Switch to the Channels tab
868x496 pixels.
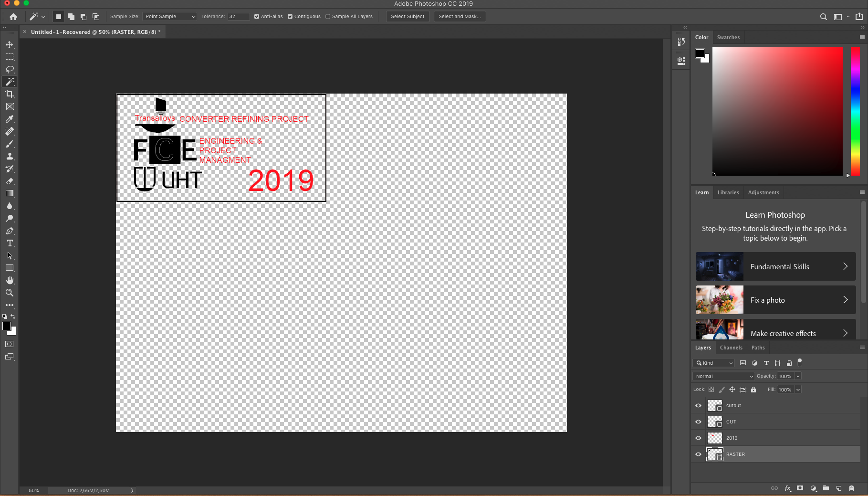click(731, 348)
